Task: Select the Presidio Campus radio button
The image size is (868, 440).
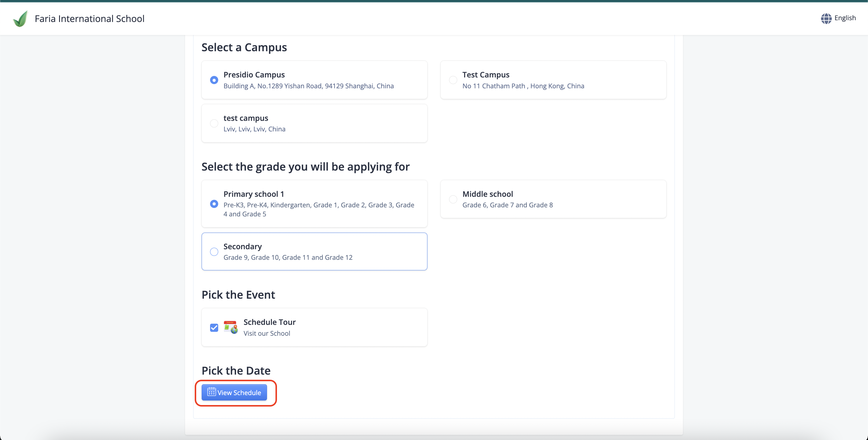Action: tap(214, 80)
